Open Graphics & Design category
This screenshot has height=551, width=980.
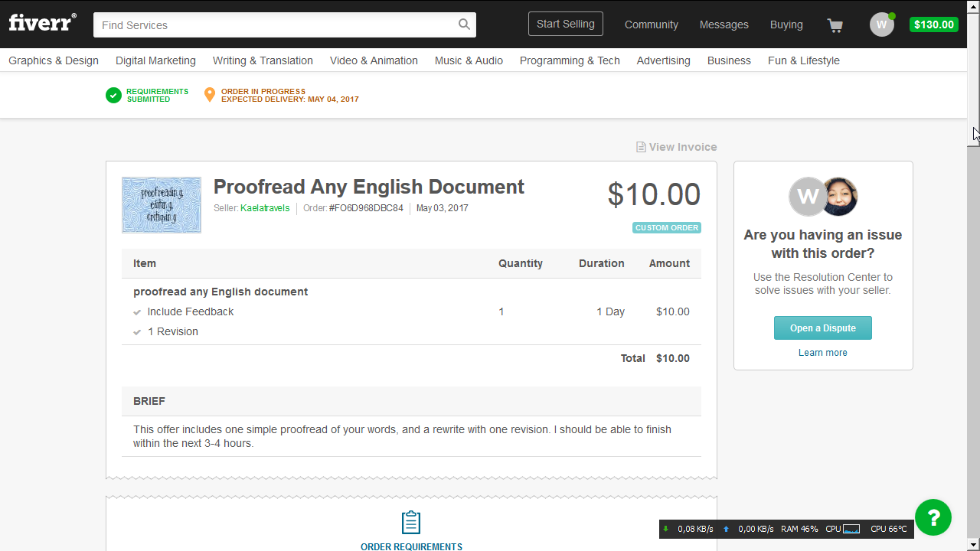tap(54, 60)
